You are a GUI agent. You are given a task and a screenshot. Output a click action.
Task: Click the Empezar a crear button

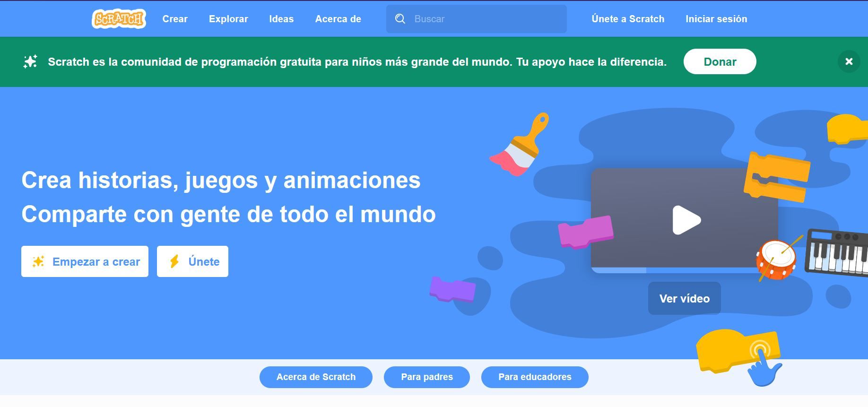[85, 261]
